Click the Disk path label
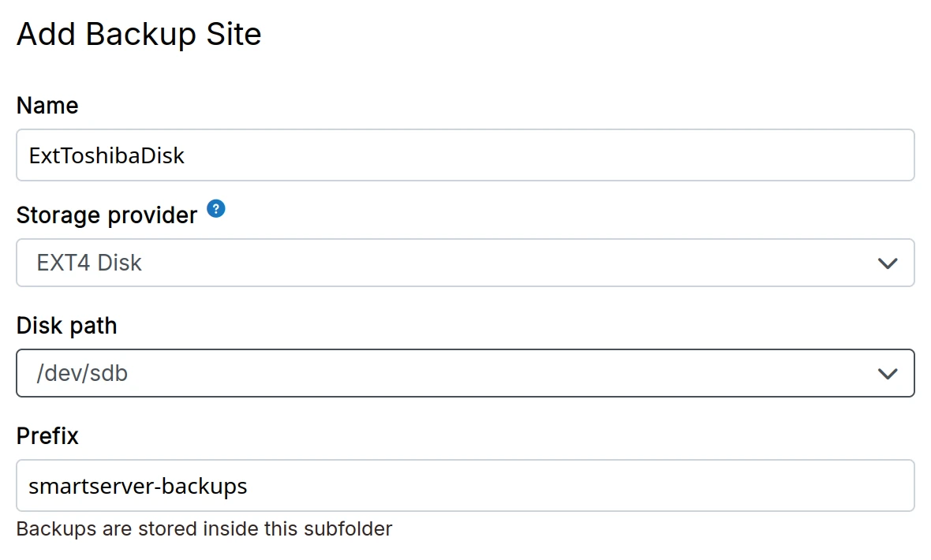931x560 pixels. [x=66, y=326]
